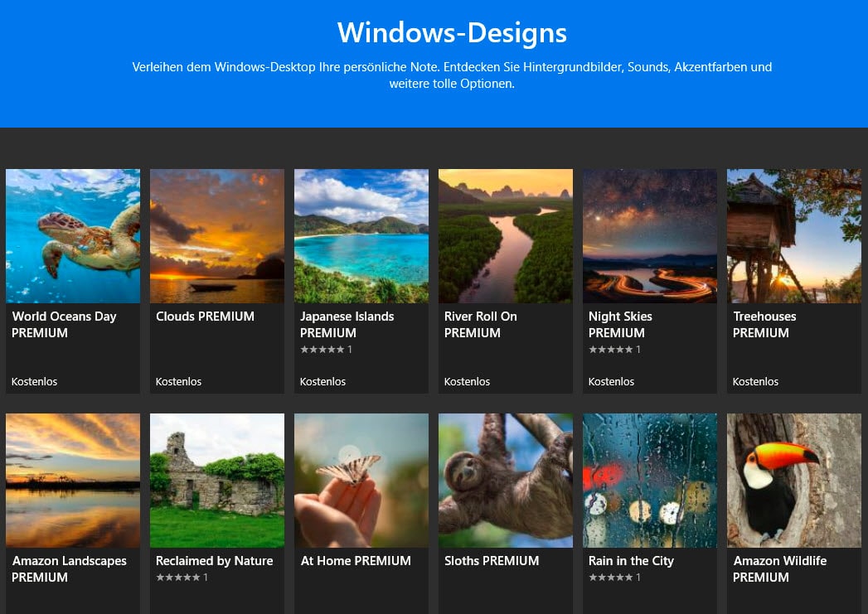
Task: Select the At Home PREMIUM theme
Action: click(x=361, y=481)
